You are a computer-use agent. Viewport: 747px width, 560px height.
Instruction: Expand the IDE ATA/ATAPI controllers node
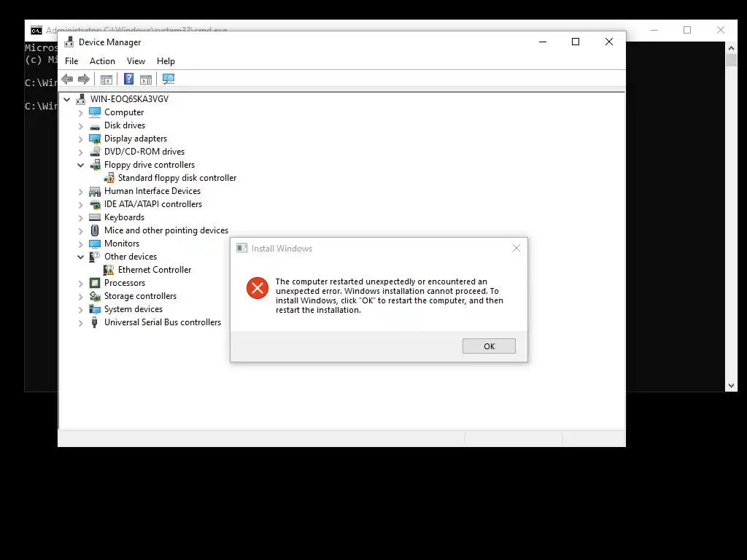[80, 205]
